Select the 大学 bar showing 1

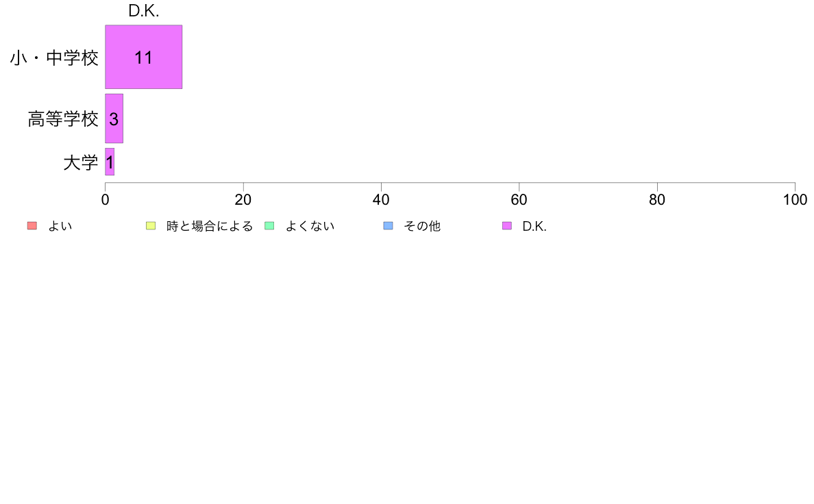coord(110,162)
